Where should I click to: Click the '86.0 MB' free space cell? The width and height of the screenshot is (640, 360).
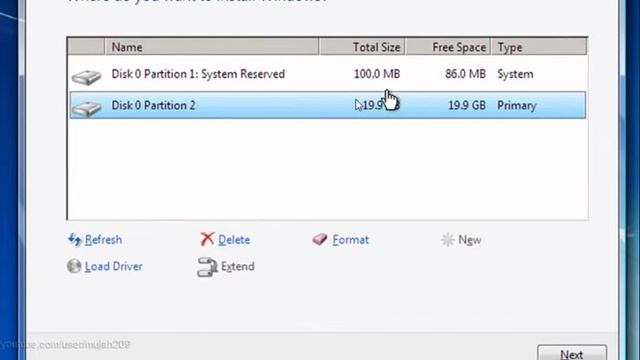coord(465,74)
